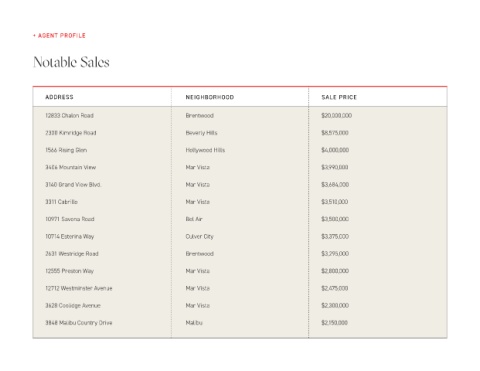480x371 pixels.
Task: Select the 1566 Rising Glen row
Action: pos(240,150)
